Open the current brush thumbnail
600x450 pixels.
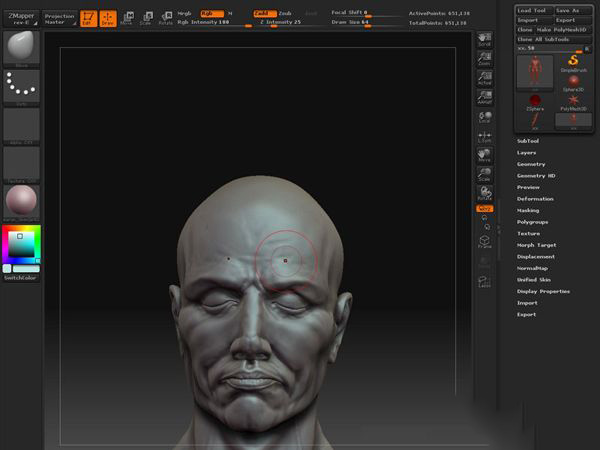pyautogui.click(x=21, y=49)
